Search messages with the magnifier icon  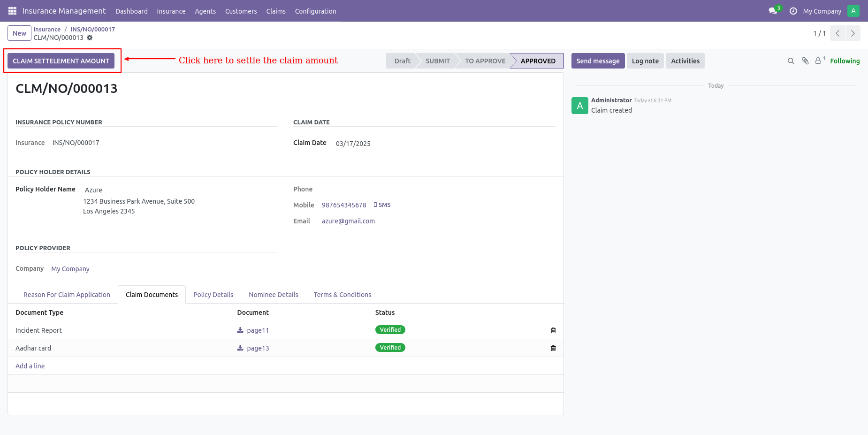(x=791, y=61)
